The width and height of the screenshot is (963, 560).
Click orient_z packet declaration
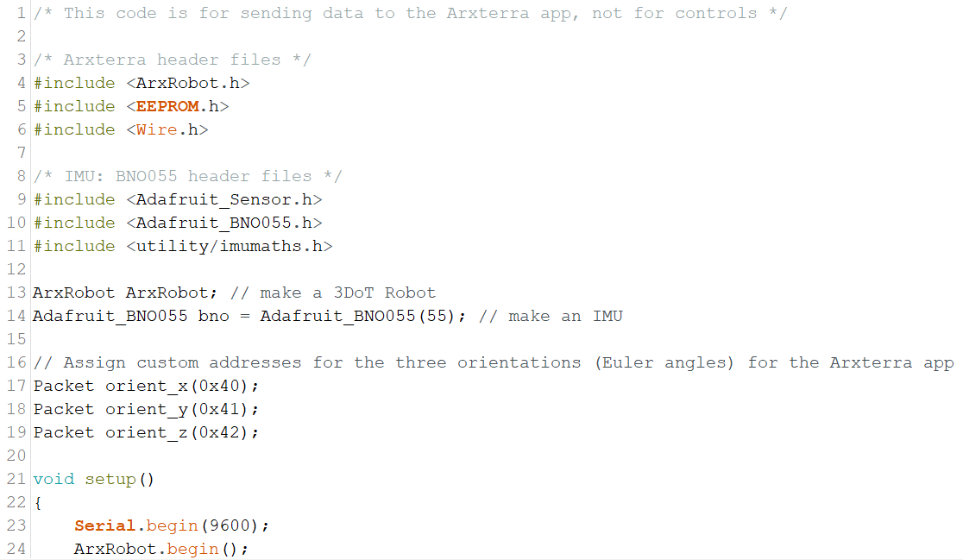146,433
